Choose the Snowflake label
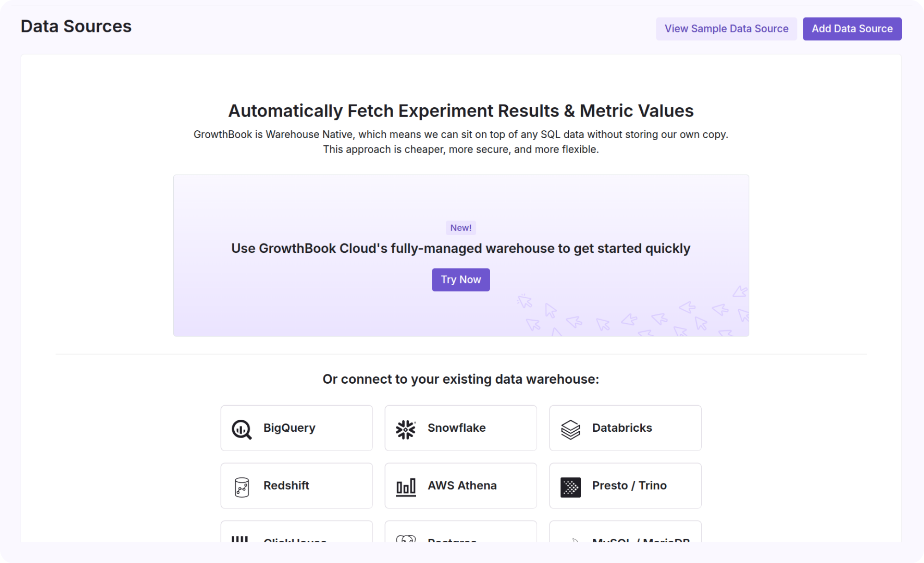The image size is (924, 563). (x=456, y=428)
